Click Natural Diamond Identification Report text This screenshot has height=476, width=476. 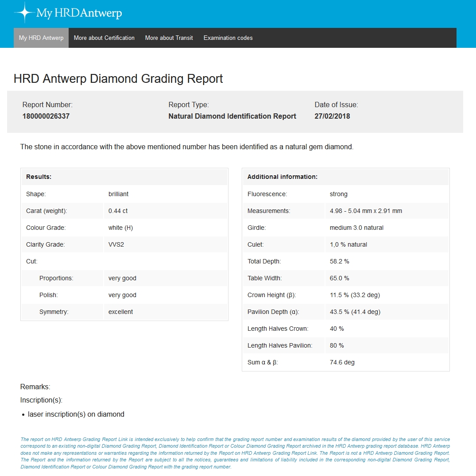232,116
